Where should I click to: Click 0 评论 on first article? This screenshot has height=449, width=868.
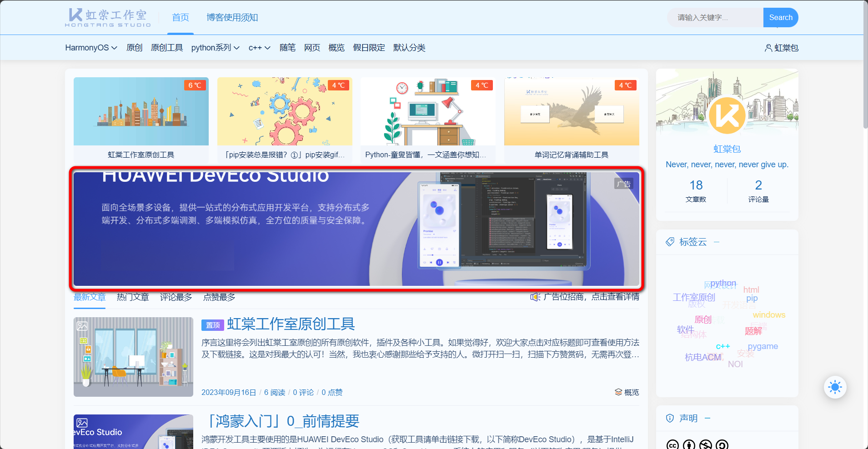(303, 392)
